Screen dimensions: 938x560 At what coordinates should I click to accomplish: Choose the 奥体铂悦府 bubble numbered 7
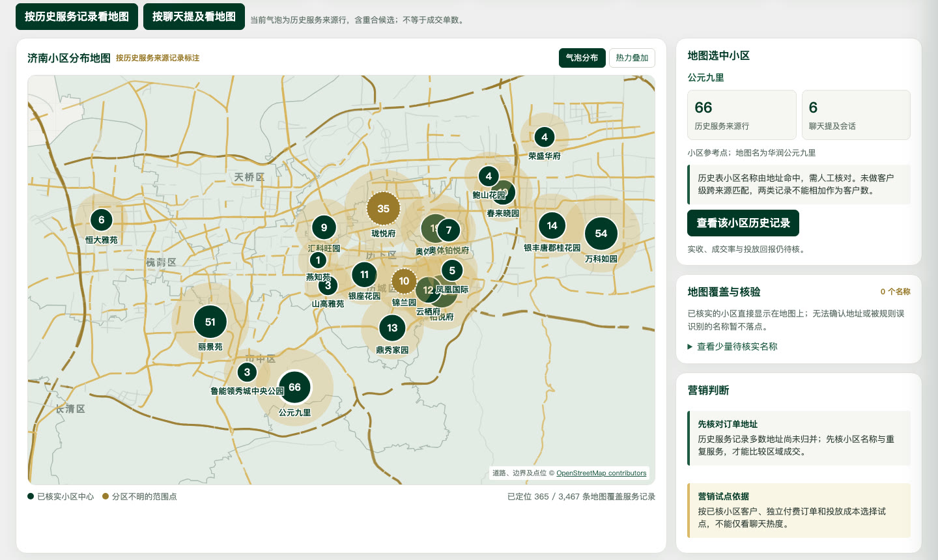pos(448,230)
